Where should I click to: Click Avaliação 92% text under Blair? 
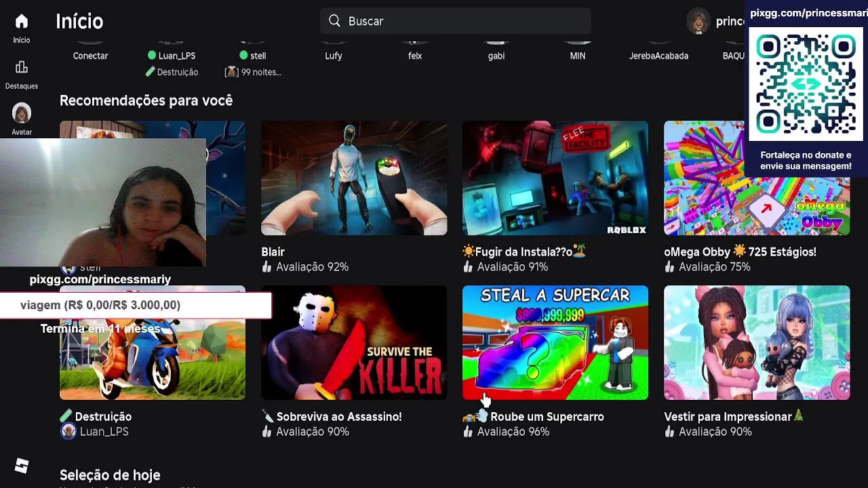(x=312, y=267)
